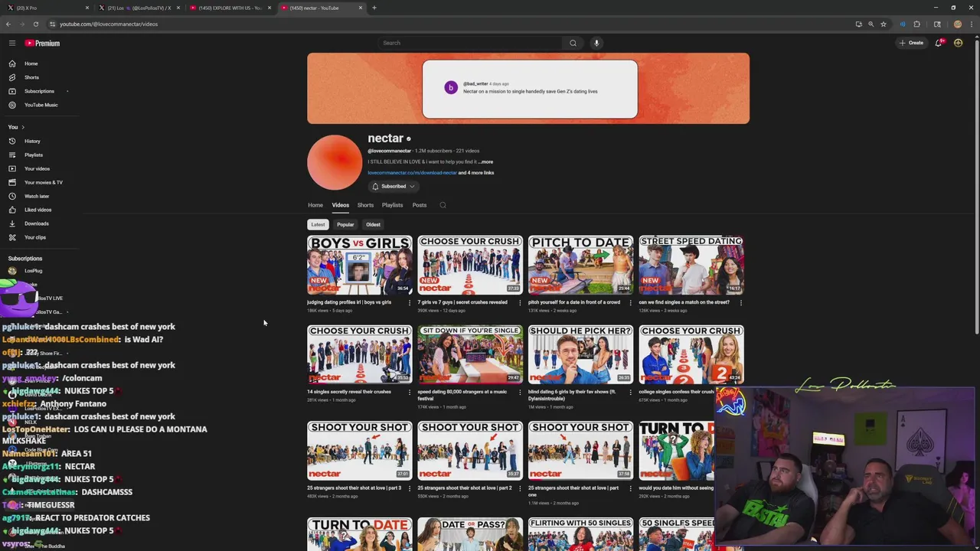The height and width of the screenshot is (551, 980).
Task: Start voice search with the microphone
Action: [x=596, y=43]
